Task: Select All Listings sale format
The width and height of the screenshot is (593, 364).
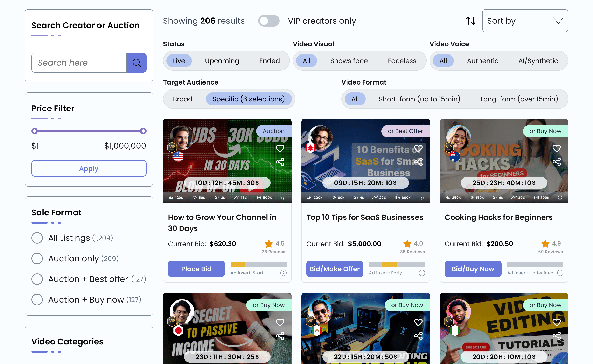Action: 37,238
